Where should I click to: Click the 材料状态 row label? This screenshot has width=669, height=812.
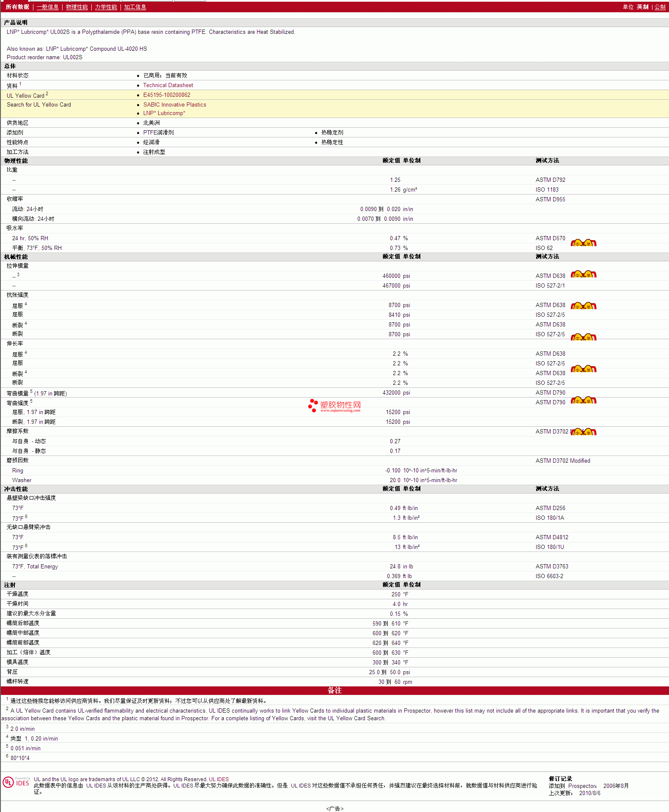[18, 75]
